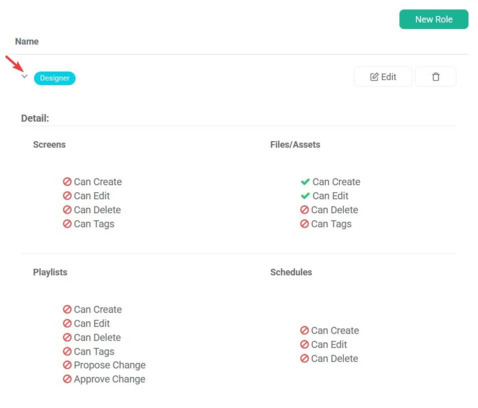This screenshot has height=408, width=478.
Task: Click denied icon for Playlists Propose Change
Action: coord(67,365)
